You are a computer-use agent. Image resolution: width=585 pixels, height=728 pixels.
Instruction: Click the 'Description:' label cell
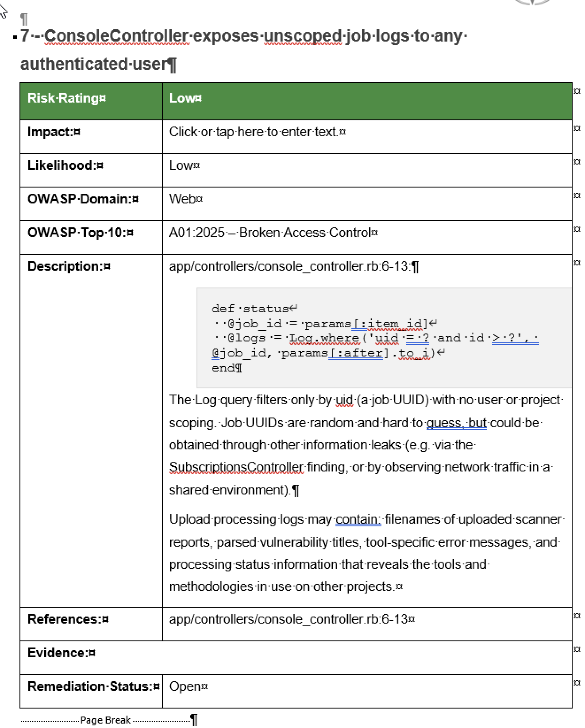click(69, 266)
